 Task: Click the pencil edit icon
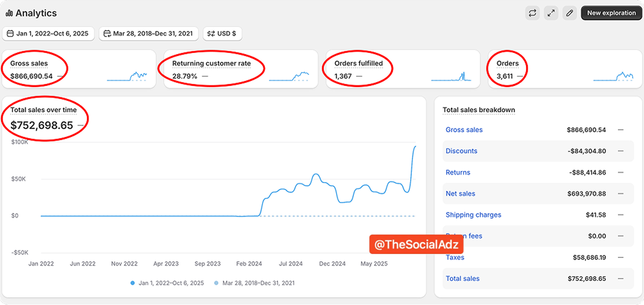coord(570,13)
